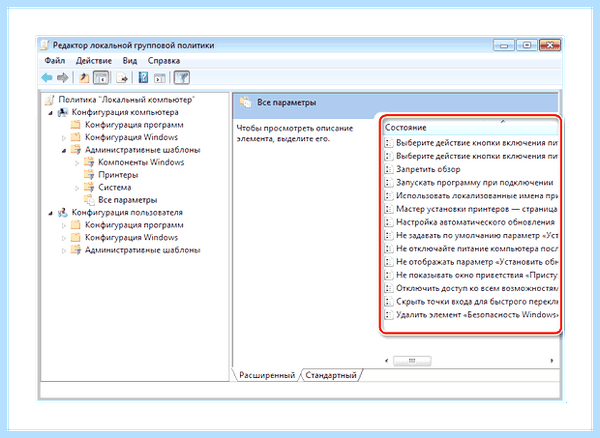Open the Справка menu
The image size is (600, 438).
pos(164,61)
